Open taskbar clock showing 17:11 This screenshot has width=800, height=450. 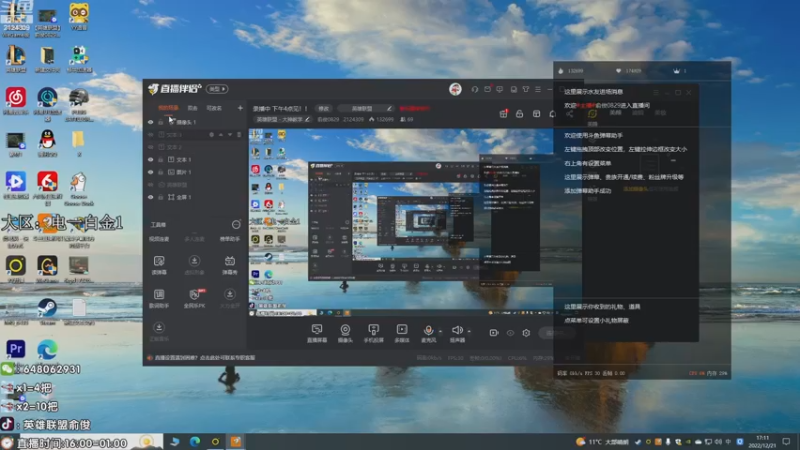coord(762,441)
